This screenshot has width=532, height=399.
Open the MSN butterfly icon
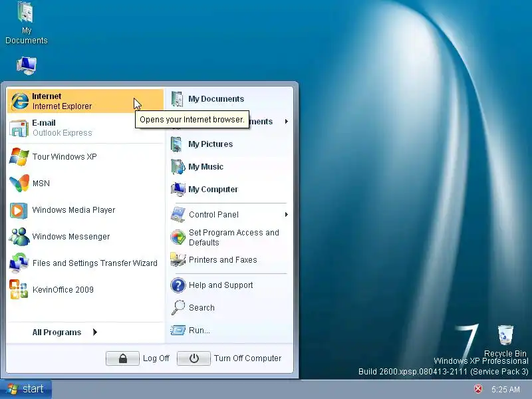[19, 184]
